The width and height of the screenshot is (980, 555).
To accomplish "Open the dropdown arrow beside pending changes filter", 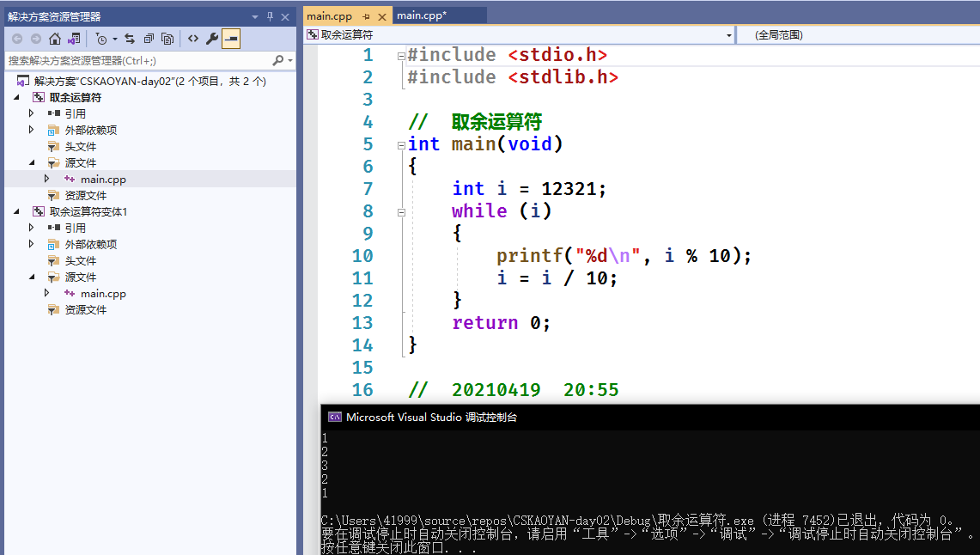I will point(115,40).
